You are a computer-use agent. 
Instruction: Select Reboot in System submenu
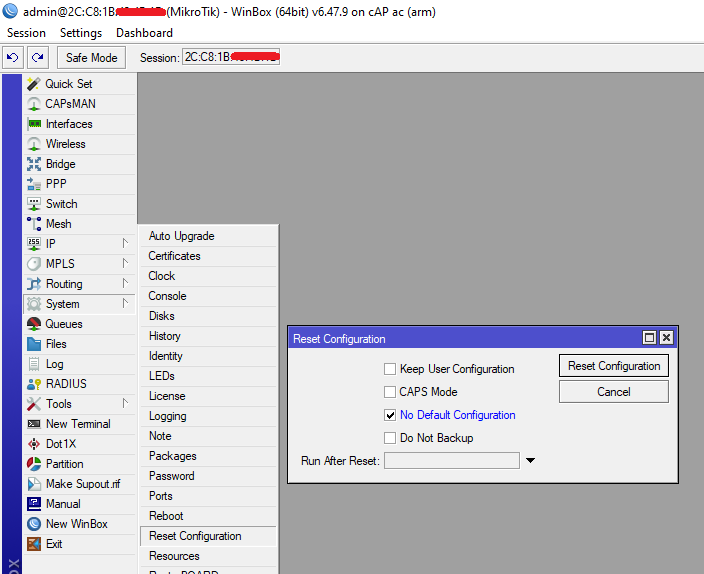208,516
